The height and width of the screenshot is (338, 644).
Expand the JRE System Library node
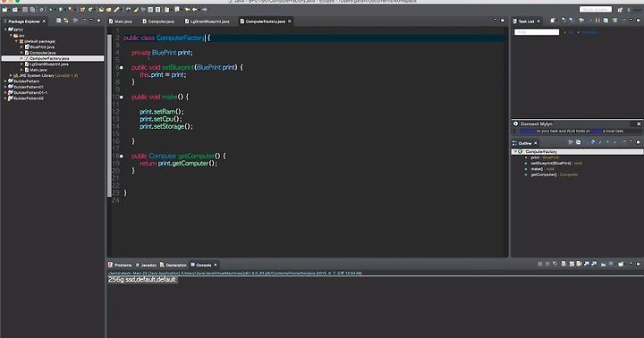coord(11,76)
